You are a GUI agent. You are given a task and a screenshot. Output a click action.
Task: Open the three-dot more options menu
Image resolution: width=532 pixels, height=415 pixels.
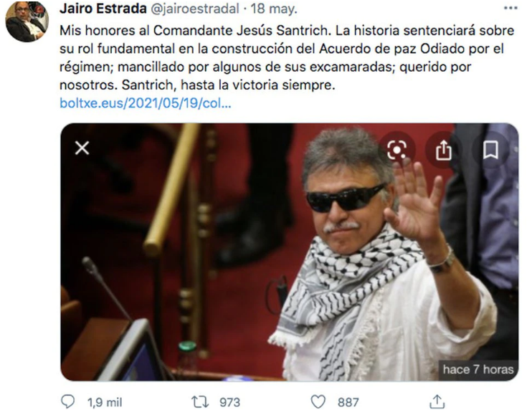[x=510, y=8]
